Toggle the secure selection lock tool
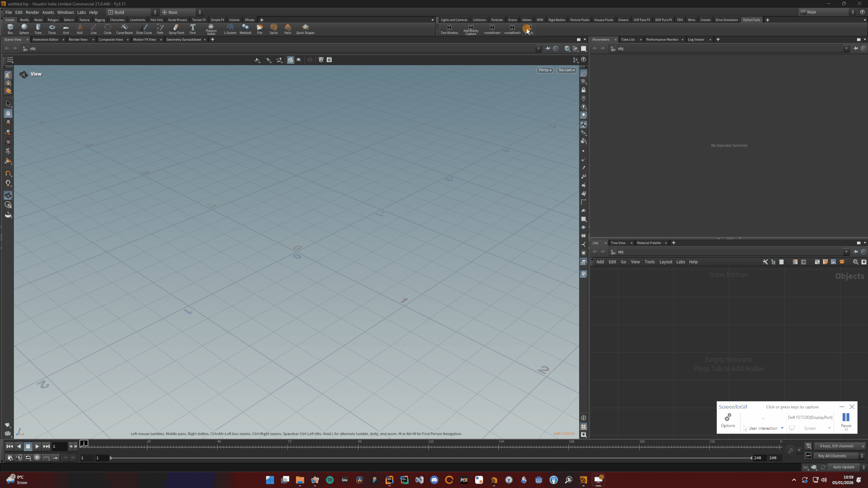Screen dimensions: 868x488 (x=8, y=113)
